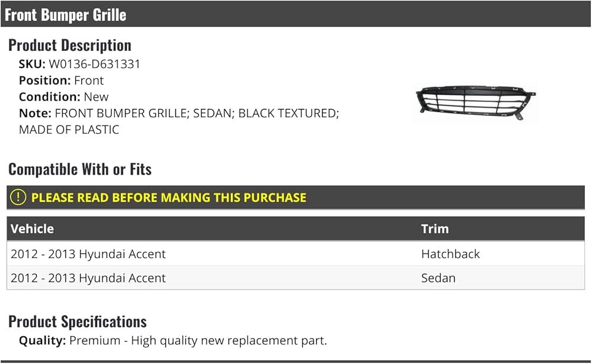Image resolution: width=592 pixels, height=364 pixels.
Task: Select the Trim column header
Action: pyautogui.click(x=435, y=228)
